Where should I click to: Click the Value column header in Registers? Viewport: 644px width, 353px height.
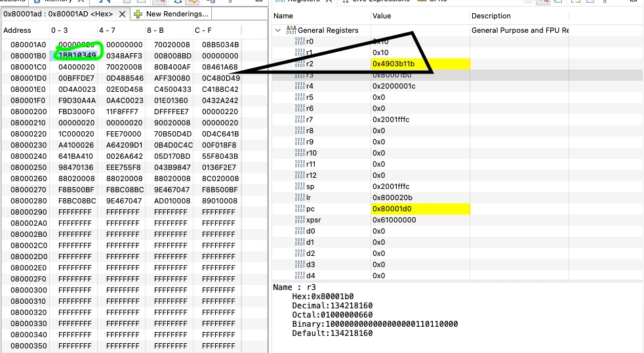tap(382, 16)
